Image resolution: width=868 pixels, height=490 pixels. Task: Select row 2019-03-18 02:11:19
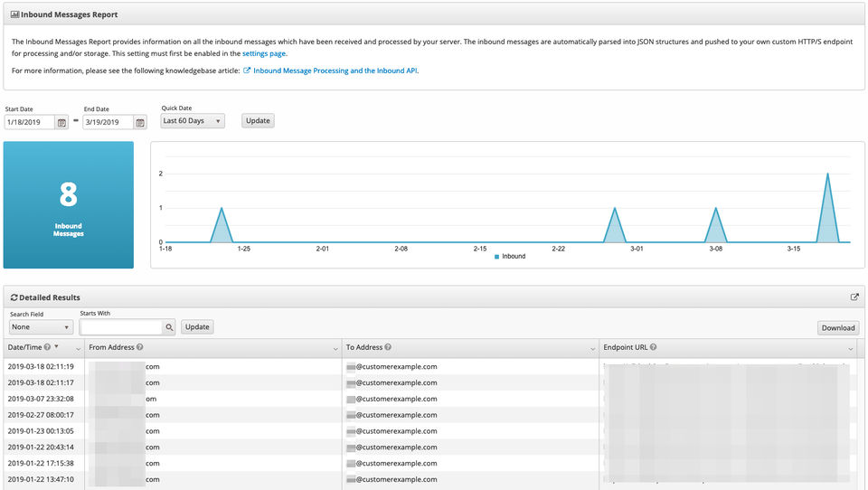430,366
